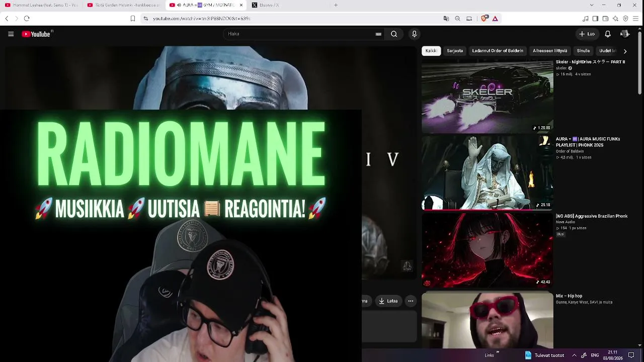
Task: Reload the page in the browser
Action: point(27,19)
